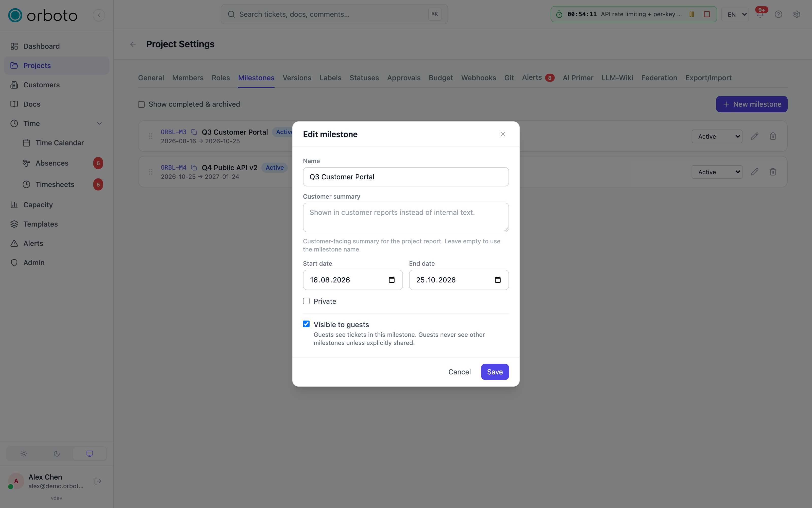This screenshot has height=508, width=812.
Task: Open the settings gear icon
Action: coord(797,14)
